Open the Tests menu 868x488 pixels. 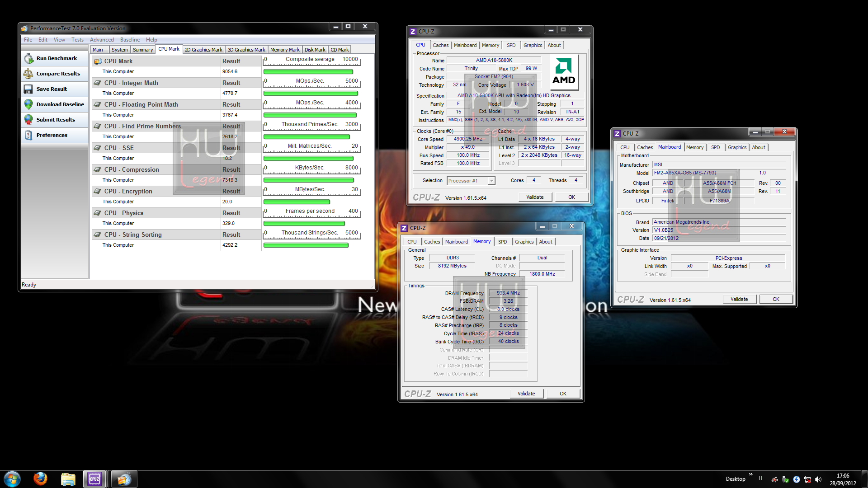pyautogui.click(x=77, y=40)
